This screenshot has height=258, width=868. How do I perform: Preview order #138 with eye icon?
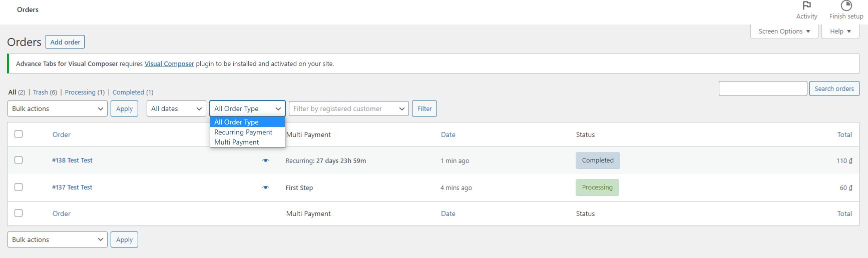(265, 160)
